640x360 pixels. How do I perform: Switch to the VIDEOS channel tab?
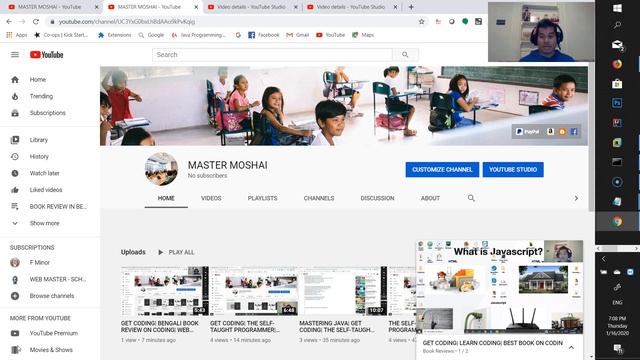point(211,198)
